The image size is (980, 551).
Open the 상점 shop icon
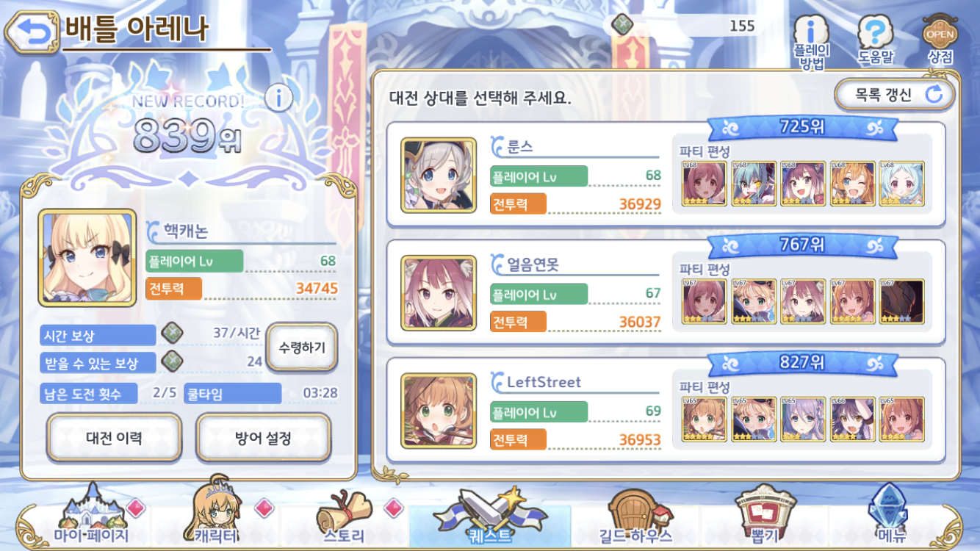point(940,39)
